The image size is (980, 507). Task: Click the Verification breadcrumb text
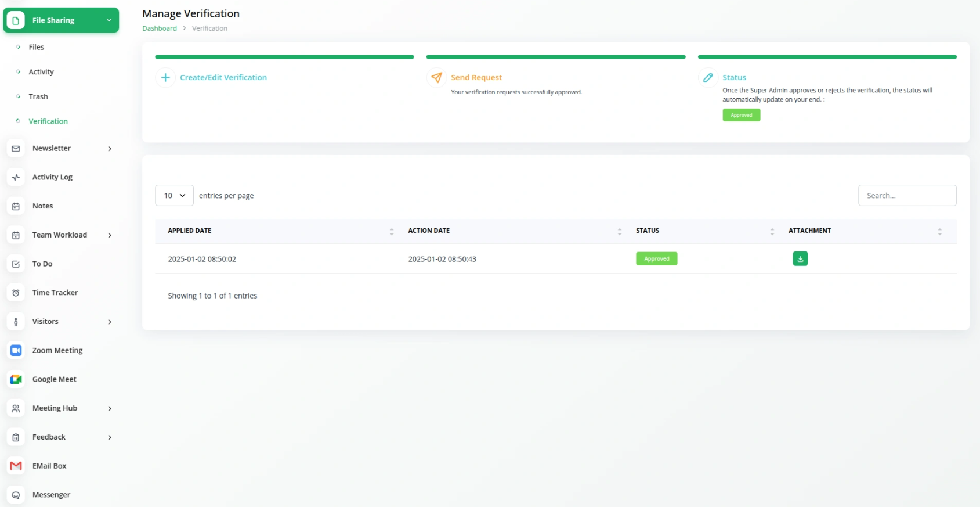(x=210, y=28)
